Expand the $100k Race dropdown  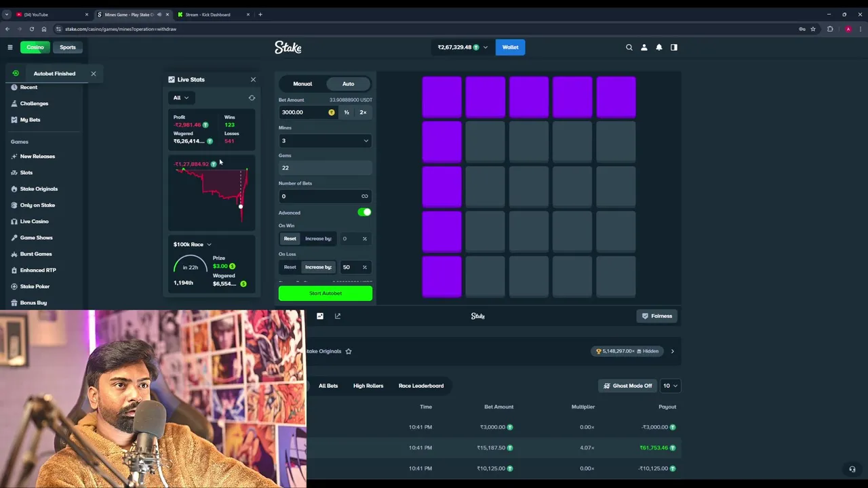pos(193,245)
